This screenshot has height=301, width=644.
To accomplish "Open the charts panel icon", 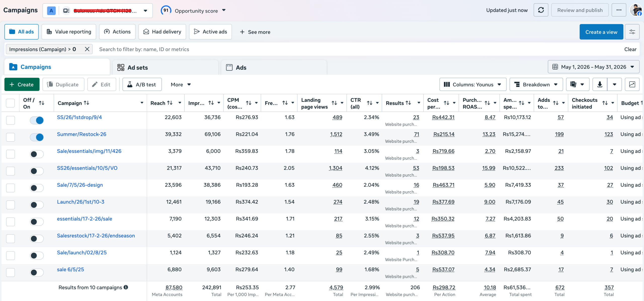I will 632,84.
